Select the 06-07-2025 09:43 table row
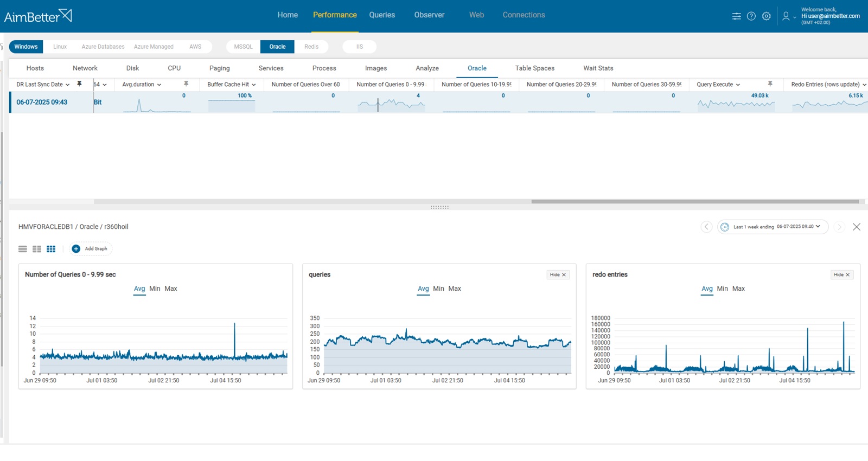Screen dimensions: 868x461 [438, 102]
